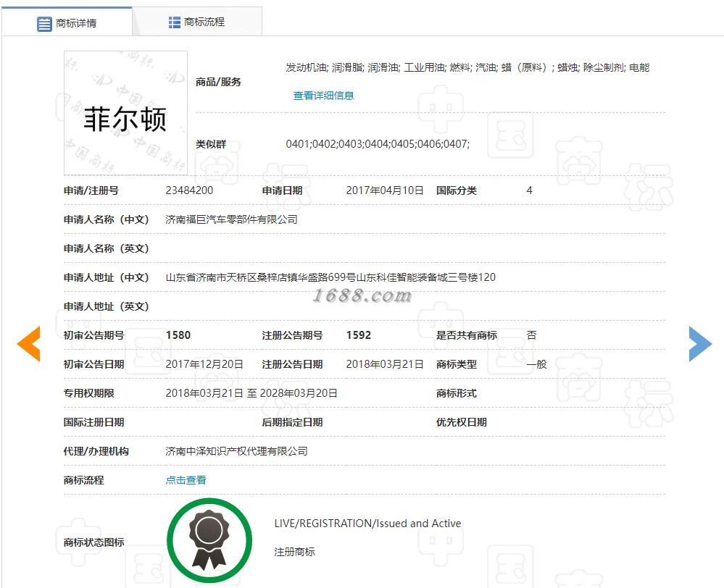Click the green registered-trademark ribbon status icon
Screen dimensions: 724x588
point(209,540)
